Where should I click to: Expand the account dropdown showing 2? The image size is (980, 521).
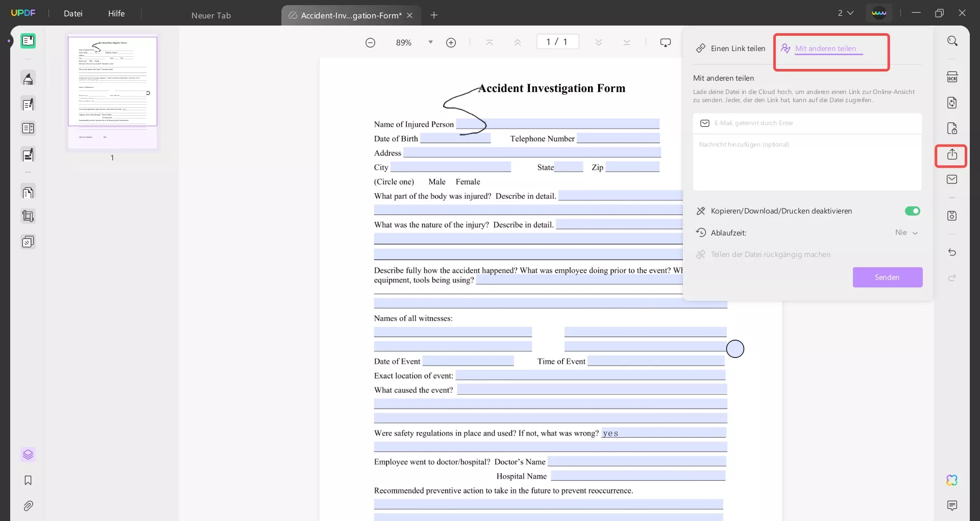tap(846, 13)
